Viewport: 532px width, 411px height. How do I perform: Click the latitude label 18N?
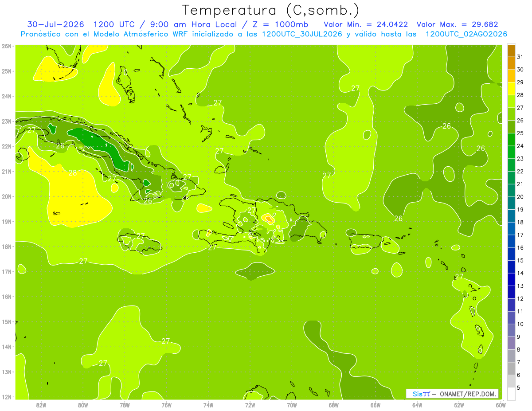(x=7, y=247)
